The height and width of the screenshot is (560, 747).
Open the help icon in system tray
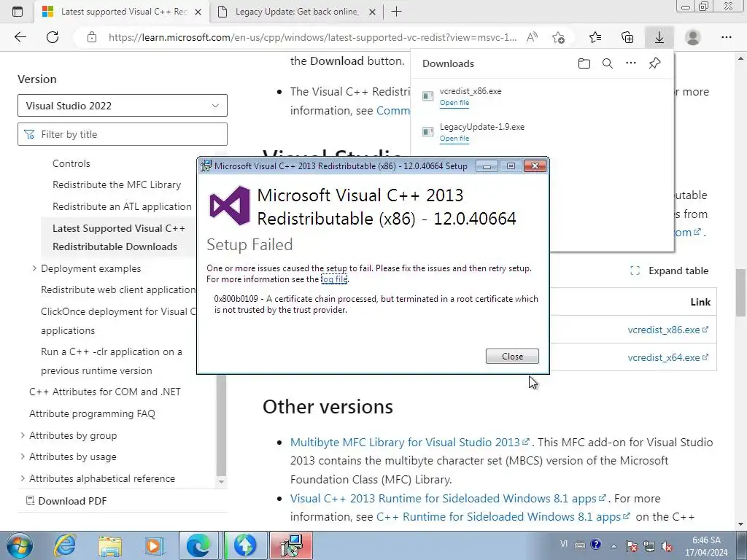tap(595, 545)
